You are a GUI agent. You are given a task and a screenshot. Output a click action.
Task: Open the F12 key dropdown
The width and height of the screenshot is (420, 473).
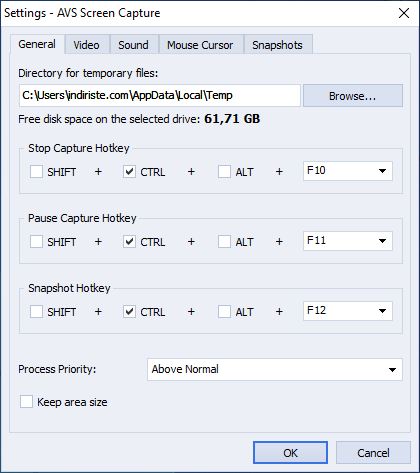[348, 311]
